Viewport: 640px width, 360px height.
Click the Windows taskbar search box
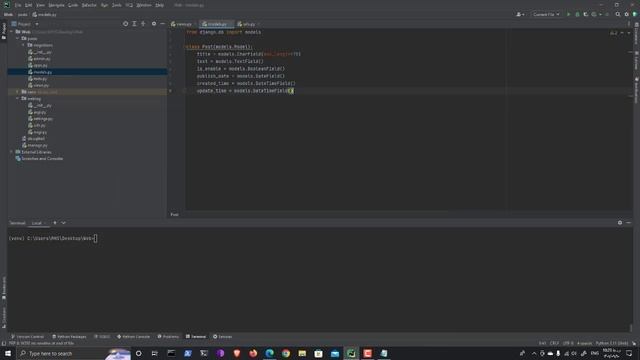pyautogui.click(x=73, y=353)
